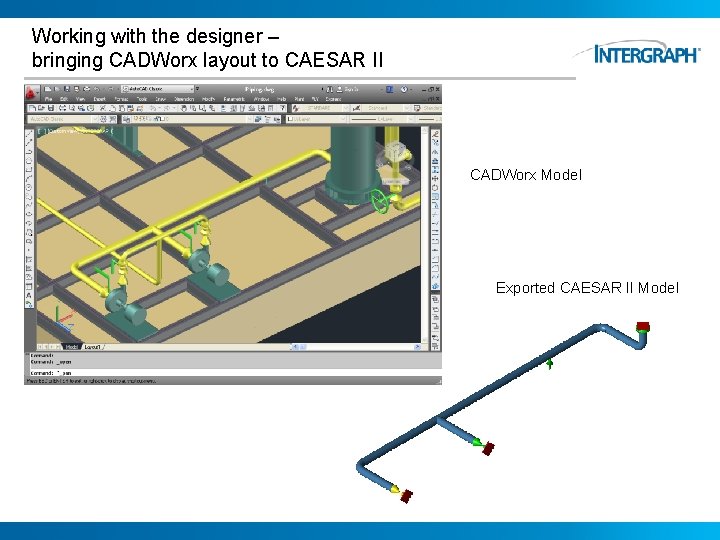Click the Rotate tool in Modify toolbar
720x540 pixels.
click(x=435, y=187)
